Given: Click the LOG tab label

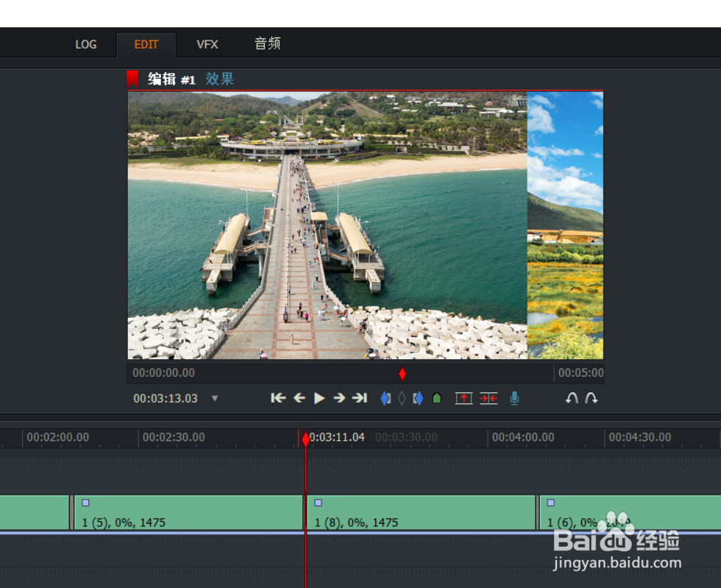Looking at the screenshot, I should (x=86, y=44).
